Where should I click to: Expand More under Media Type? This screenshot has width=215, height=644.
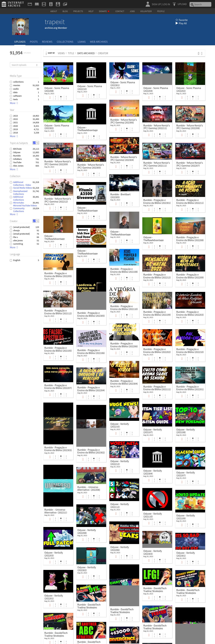pos(14,103)
